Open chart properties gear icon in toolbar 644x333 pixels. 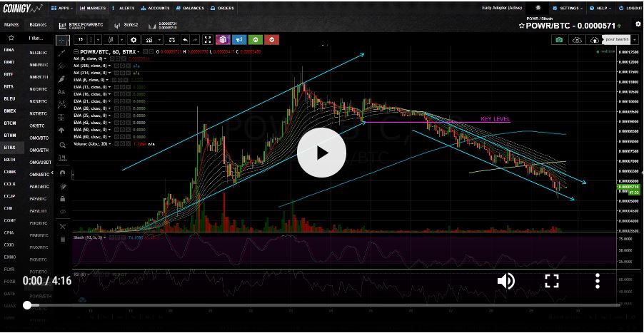click(133, 40)
